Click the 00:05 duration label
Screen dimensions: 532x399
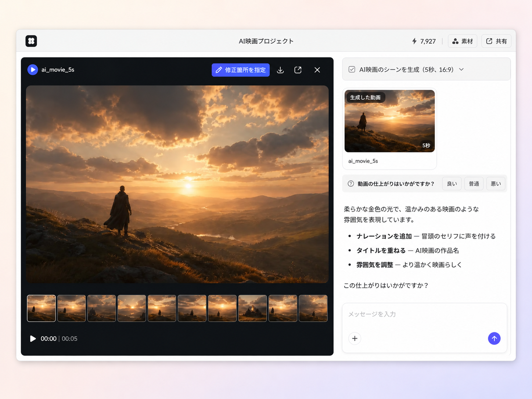tap(69, 339)
